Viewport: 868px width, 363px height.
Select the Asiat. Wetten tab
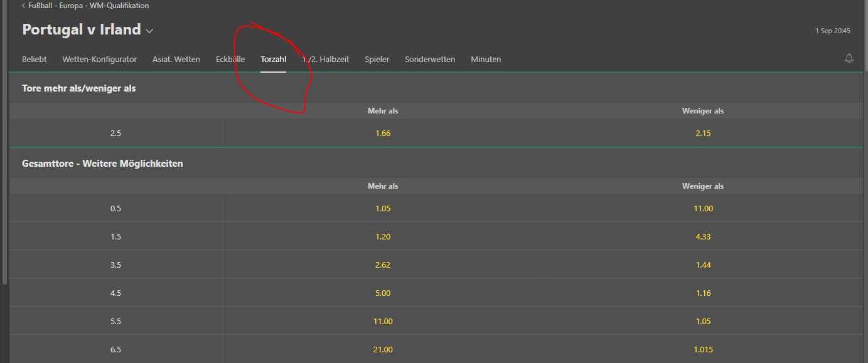[176, 60]
